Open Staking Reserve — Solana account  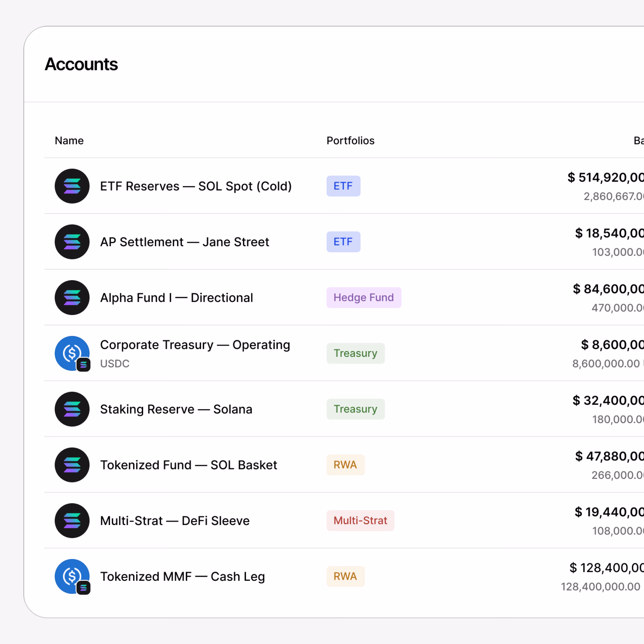coord(176,409)
